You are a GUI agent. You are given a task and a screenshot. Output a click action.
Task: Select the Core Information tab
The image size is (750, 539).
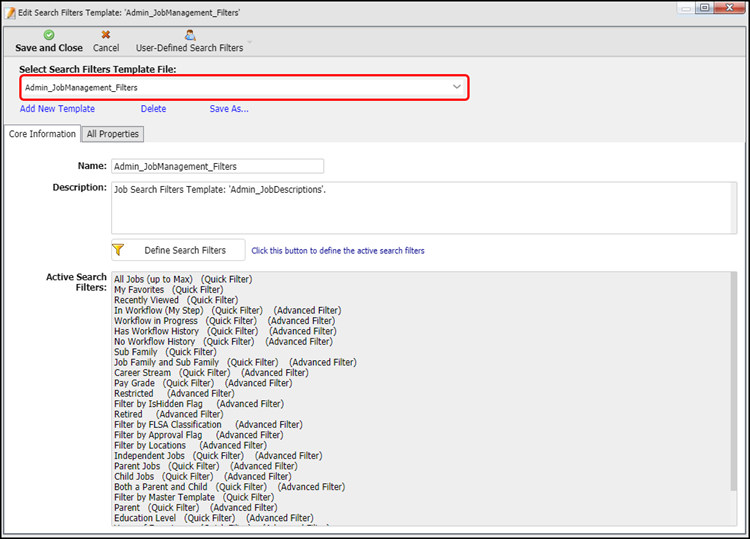42,134
